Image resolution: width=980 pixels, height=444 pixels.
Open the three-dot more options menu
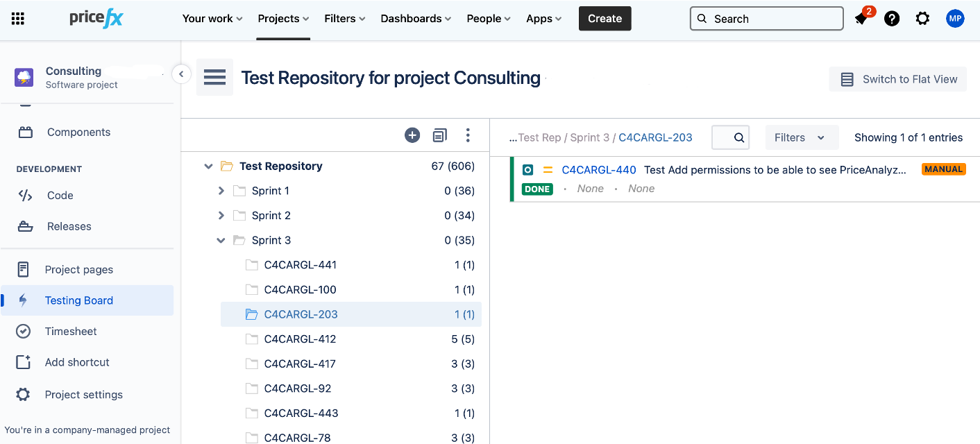[x=468, y=135]
